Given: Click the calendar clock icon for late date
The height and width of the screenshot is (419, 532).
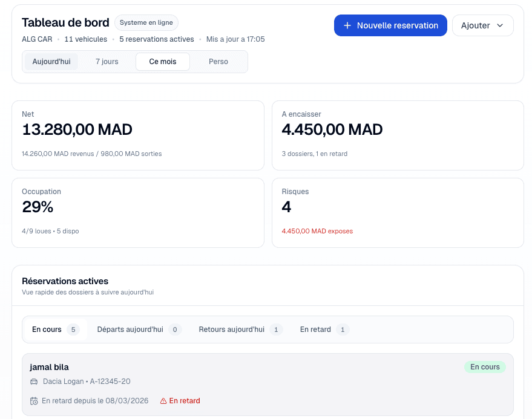Looking at the screenshot, I should (34, 401).
